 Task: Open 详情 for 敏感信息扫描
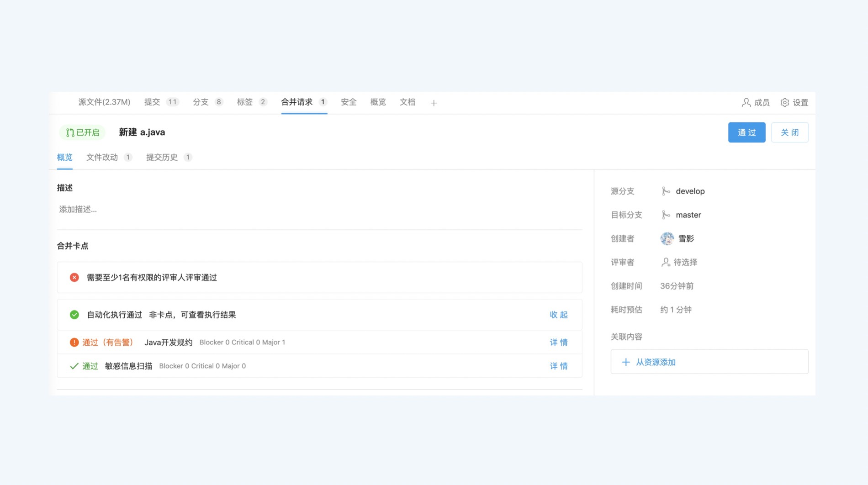pos(558,366)
